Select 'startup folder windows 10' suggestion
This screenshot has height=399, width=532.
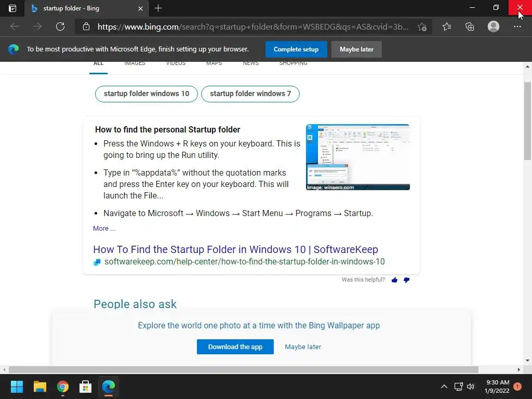146,94
